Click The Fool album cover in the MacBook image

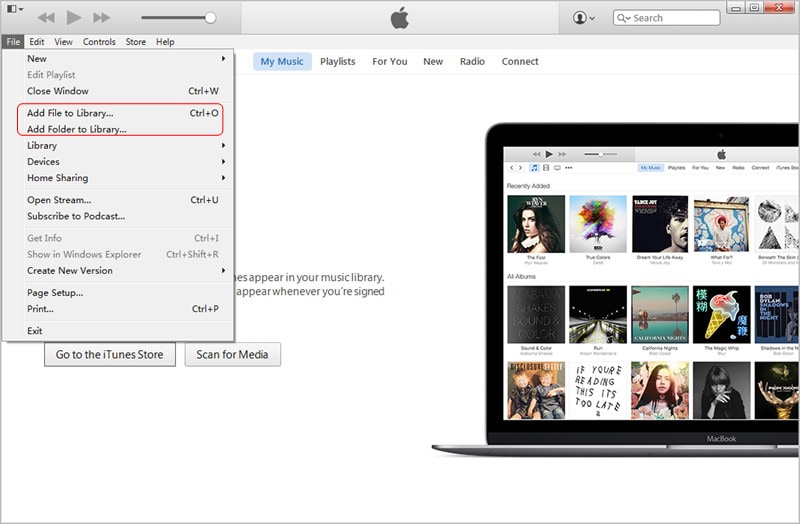[x=536, y=224]
